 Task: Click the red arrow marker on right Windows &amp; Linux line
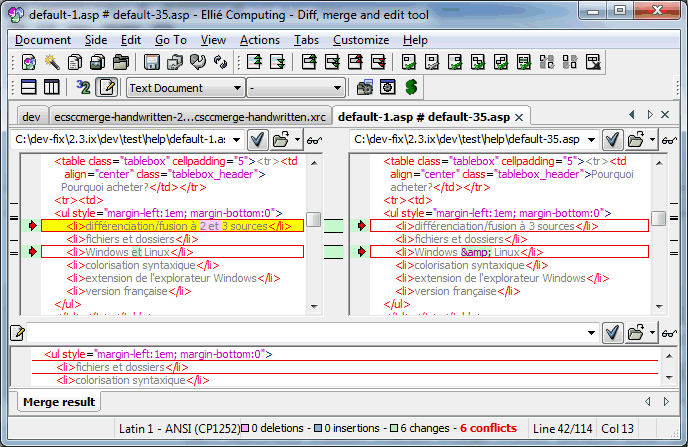click(362, 252)
